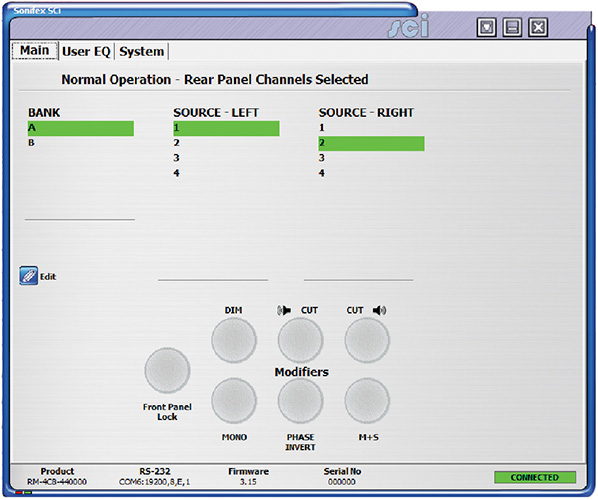Toggle right speaker CUT button

click(367, 340)
